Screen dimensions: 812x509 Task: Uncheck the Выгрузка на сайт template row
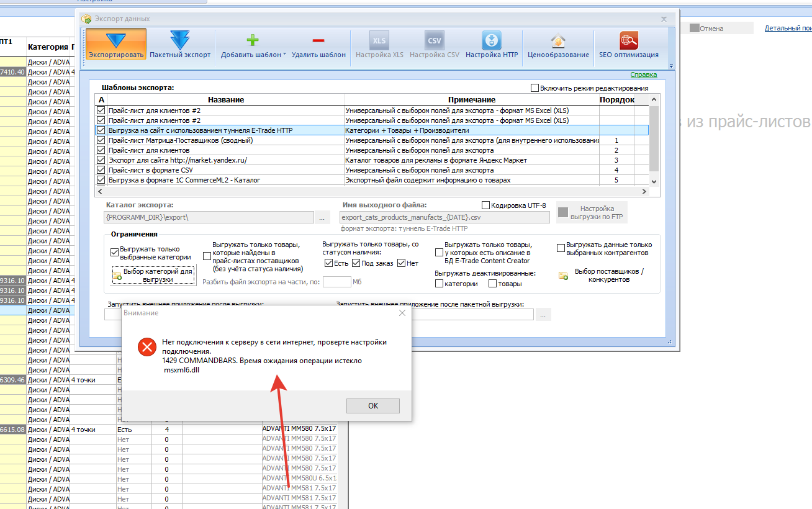pos(101,130)
